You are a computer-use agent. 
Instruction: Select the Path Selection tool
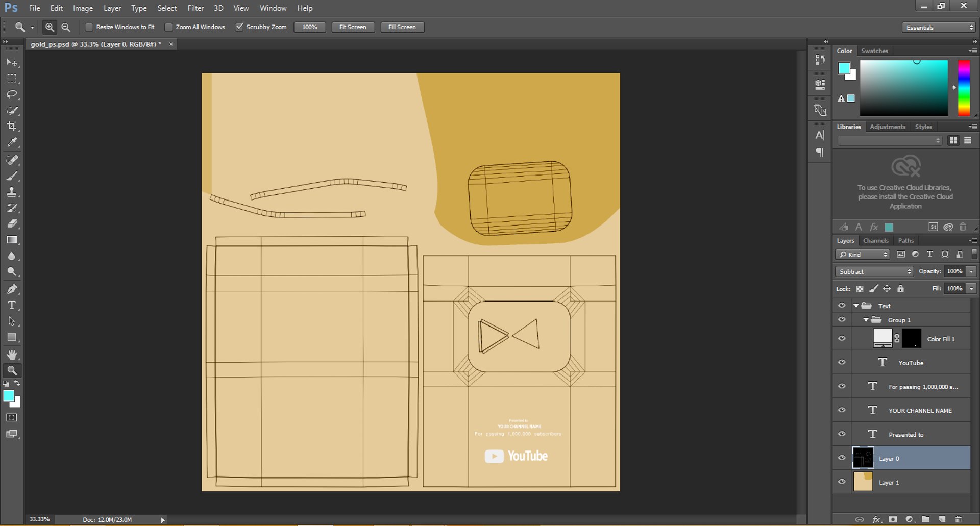(x=12, y=321)
